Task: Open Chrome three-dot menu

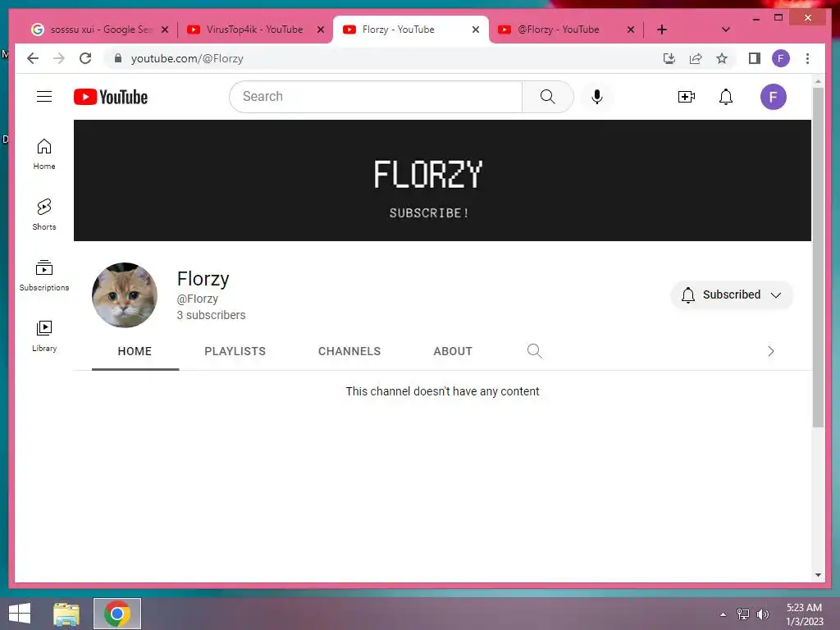Action: (x=807, y=58)
